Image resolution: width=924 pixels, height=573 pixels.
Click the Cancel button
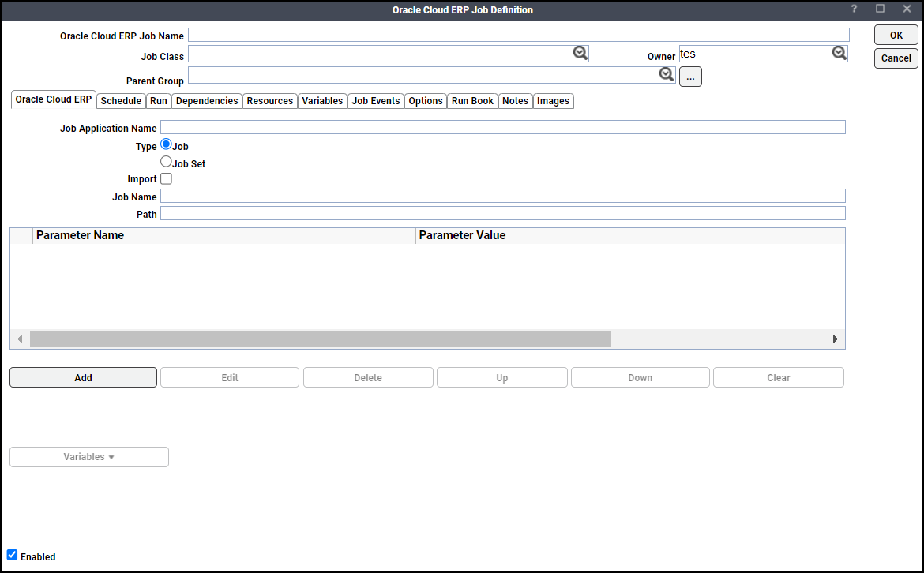point(896,58)
